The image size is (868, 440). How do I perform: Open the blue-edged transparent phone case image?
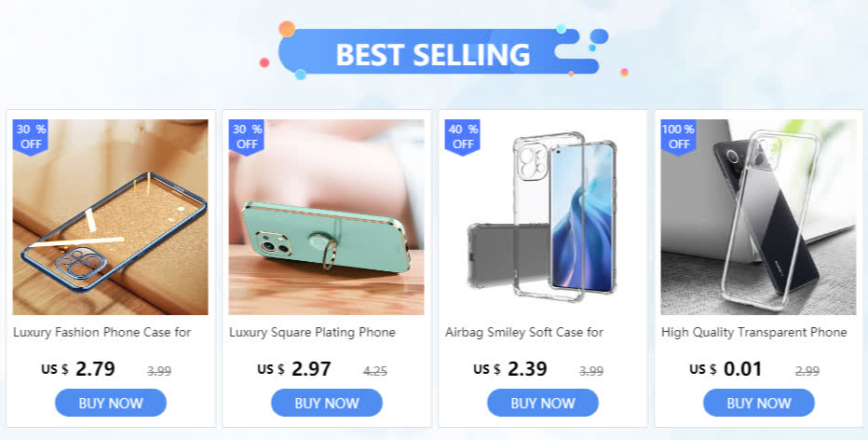pyautogui.click(x=111, y=217)
